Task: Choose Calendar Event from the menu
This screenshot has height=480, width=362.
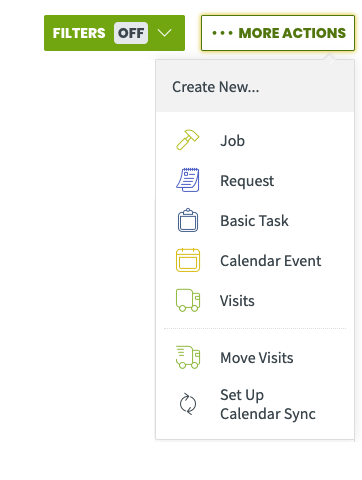Action: pyautogui.click(x=255, y=260)
